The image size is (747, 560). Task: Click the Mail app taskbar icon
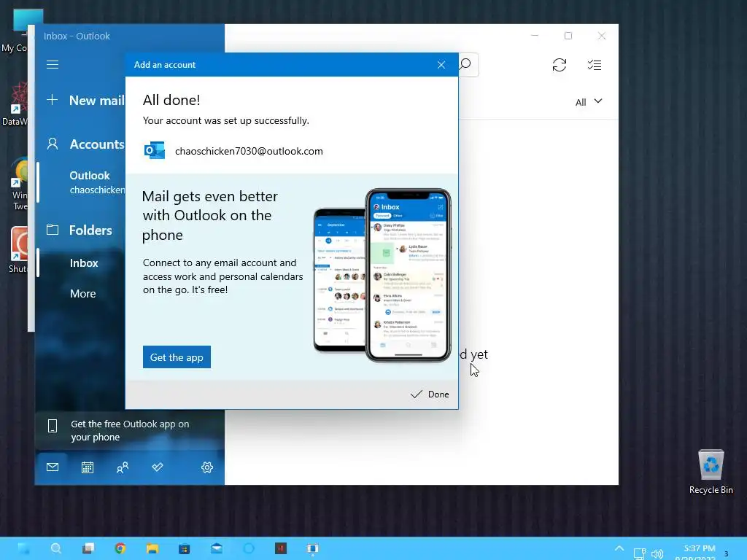[x=216, y=548]
